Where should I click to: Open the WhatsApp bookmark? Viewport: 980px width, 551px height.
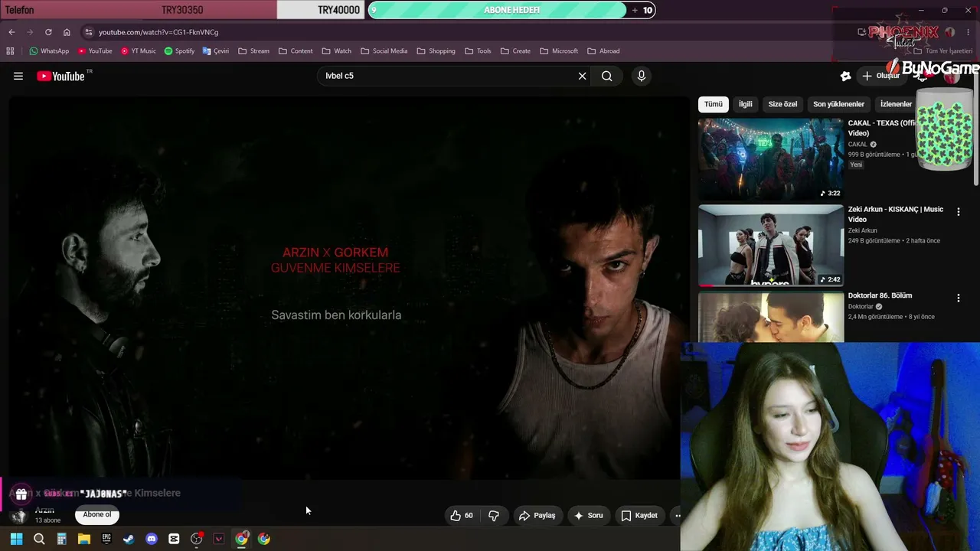coord(49,51)
